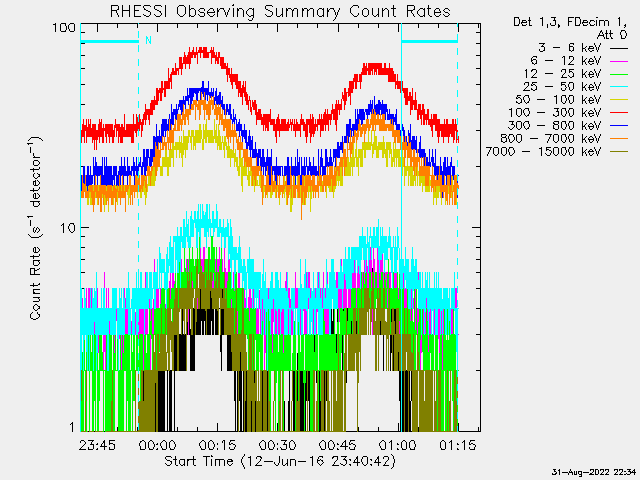Select the '800 - 7000 keV' legend label
Screen dimensions: 640x480
pyautogui.click(x=551, y=139)
